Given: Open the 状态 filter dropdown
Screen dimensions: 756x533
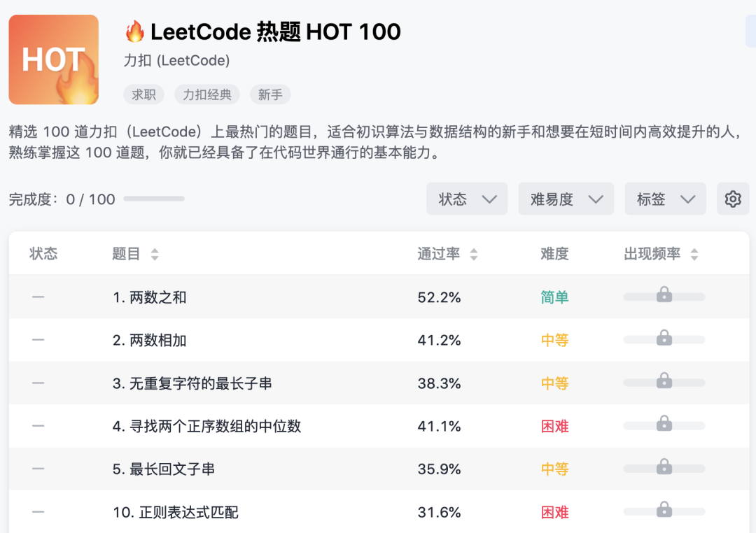Looking at the screenshot, I should 467,199.
